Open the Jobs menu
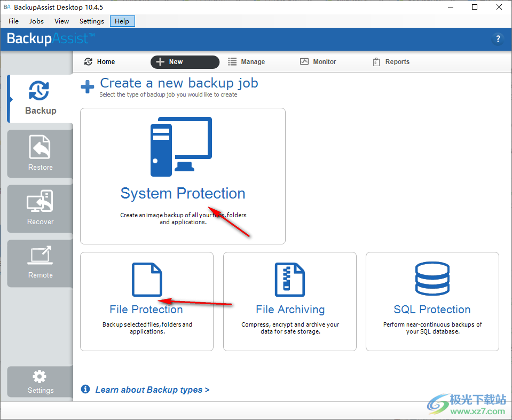 (x=36, y=21)
